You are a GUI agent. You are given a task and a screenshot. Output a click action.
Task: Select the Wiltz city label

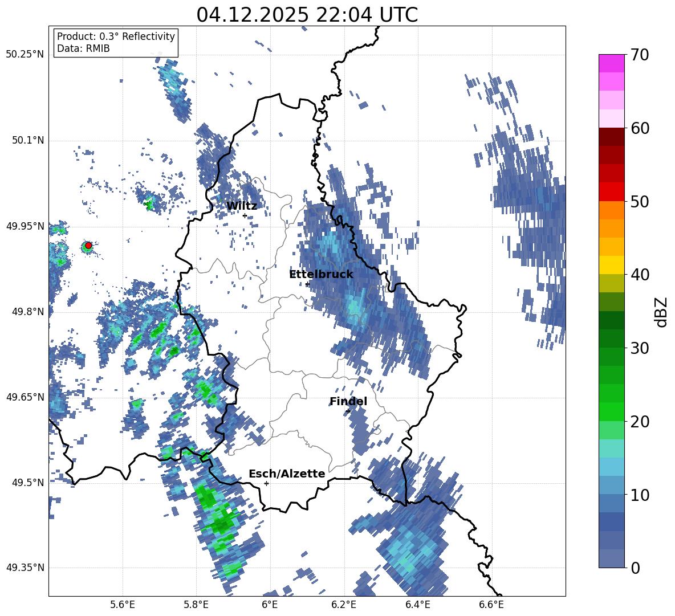(x=242, y=206)
